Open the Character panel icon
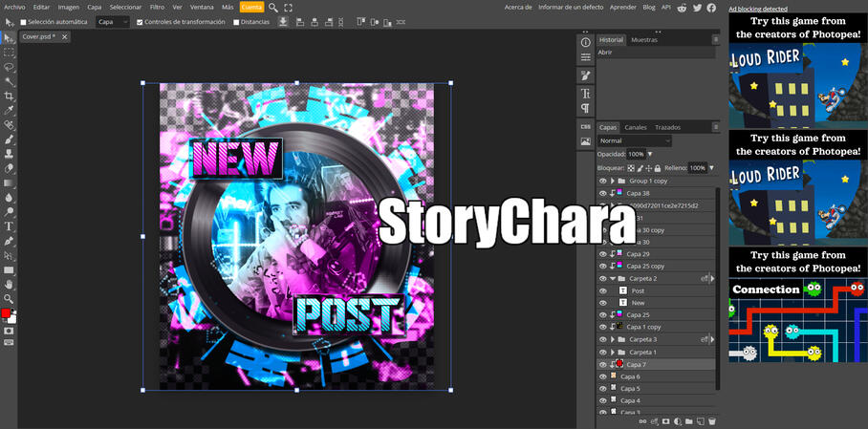 click(x=585, y=94)
